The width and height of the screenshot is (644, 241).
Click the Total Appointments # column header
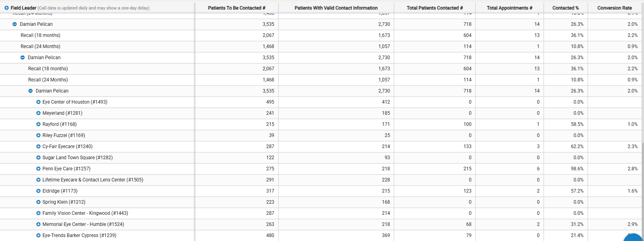tap(509, 8)
